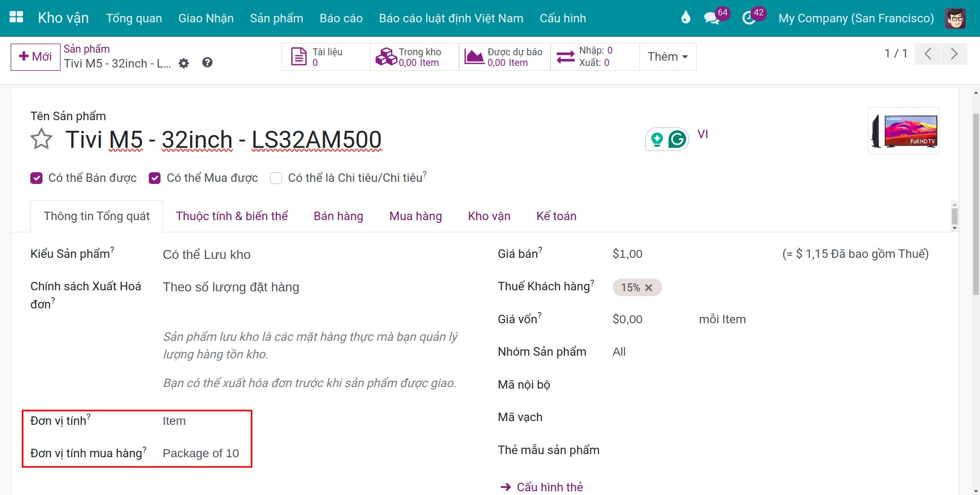Follow the Cấu hình thẻ link
Image resolution: width=980 pixels, height=495 pixels.
point(542,487)
